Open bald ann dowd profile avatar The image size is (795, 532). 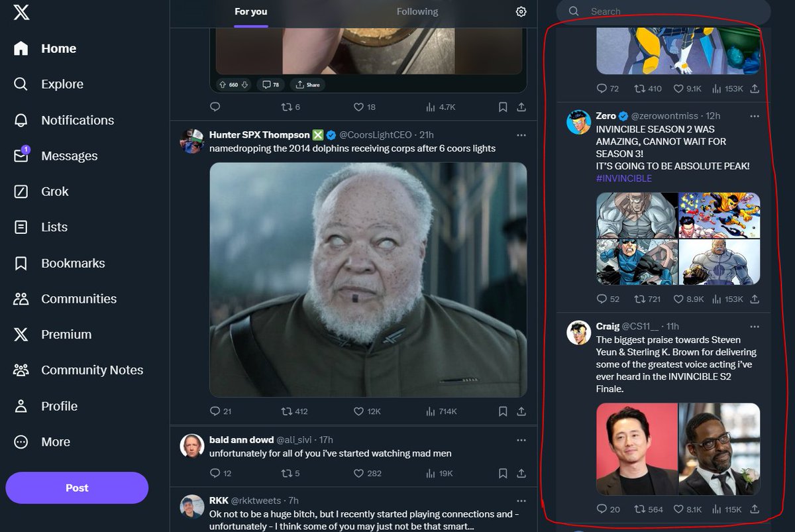[192, 446]
